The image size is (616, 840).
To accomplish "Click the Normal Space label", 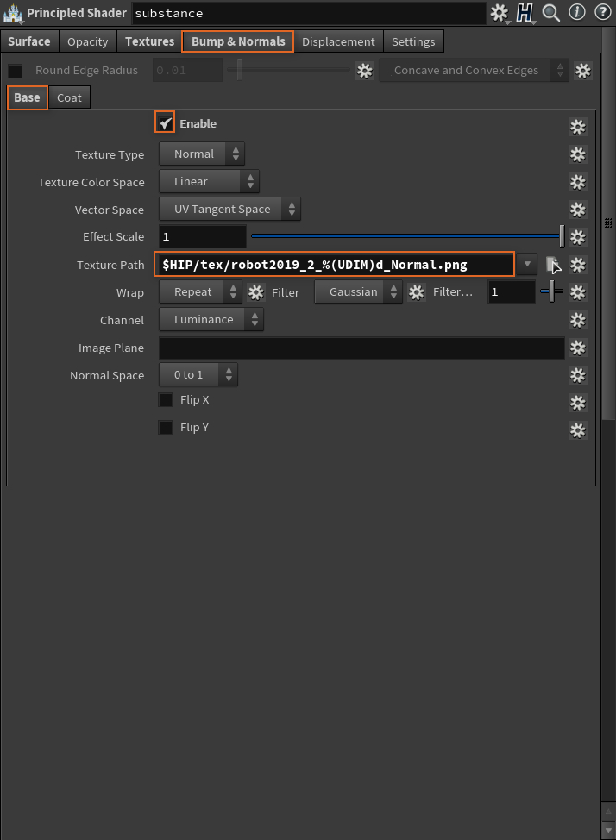I will click(x=107, y=375).
